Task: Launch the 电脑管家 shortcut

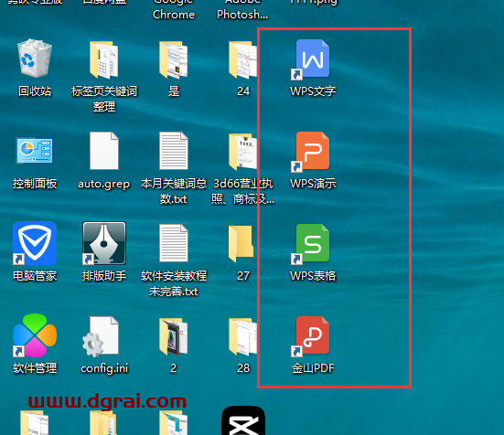Action: pos(35,243)
